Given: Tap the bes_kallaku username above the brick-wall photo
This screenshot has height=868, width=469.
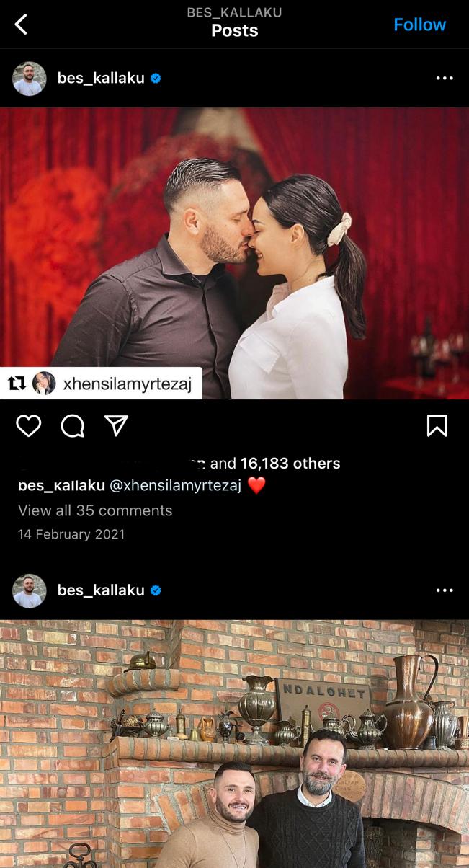Looking at the screenshot, I should pos(101,590).
